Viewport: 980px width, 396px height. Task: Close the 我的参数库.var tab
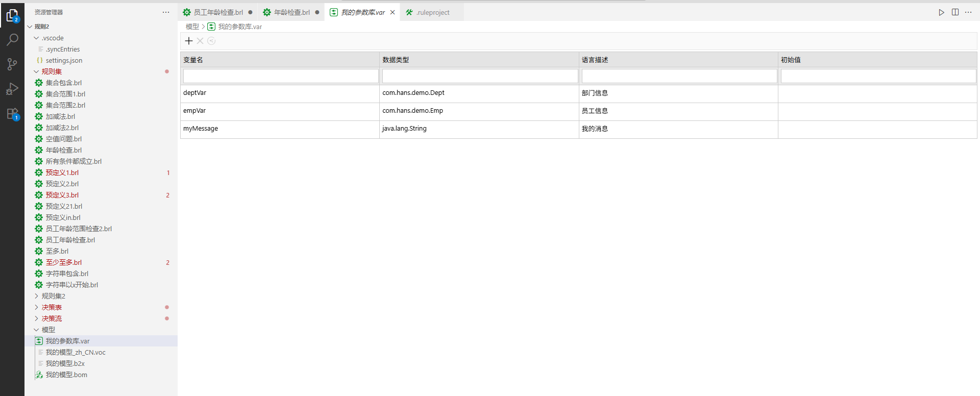point(393,12)
